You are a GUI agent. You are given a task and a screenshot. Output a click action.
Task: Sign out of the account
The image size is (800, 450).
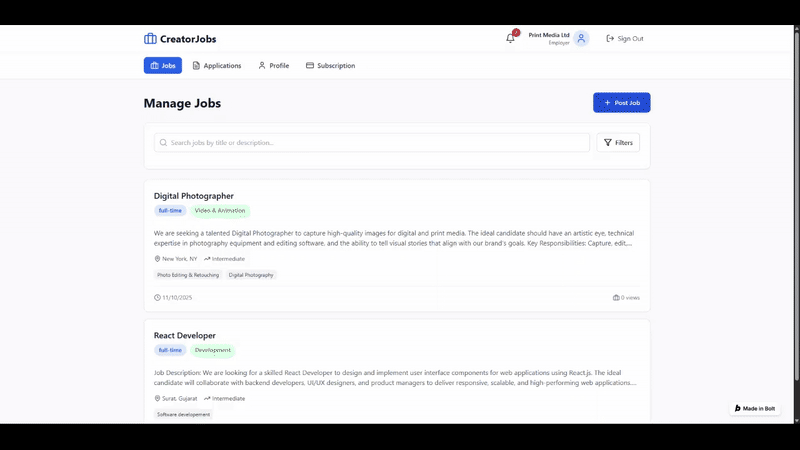tap(624, 38)
